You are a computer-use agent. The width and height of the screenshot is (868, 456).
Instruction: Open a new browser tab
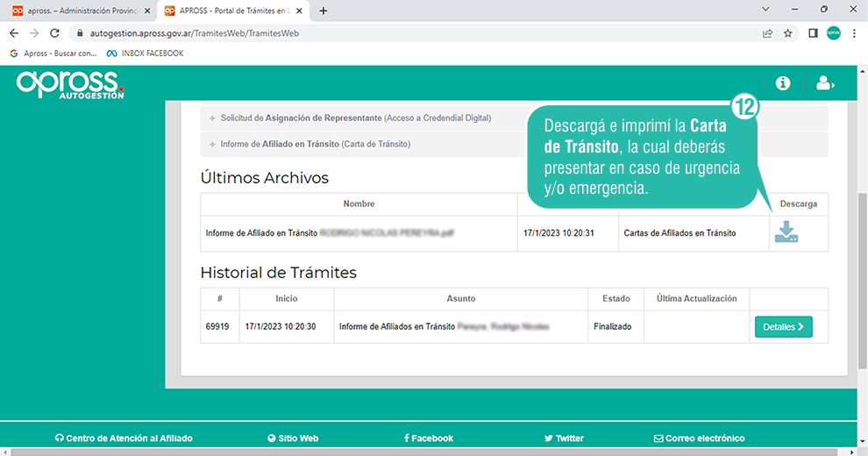pos(324,11)
